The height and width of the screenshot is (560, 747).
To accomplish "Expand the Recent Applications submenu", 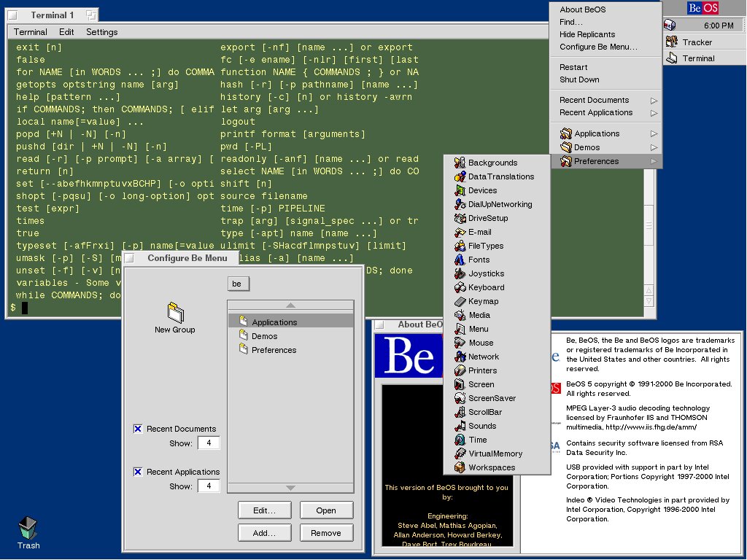I will click(x=605, y=112).
